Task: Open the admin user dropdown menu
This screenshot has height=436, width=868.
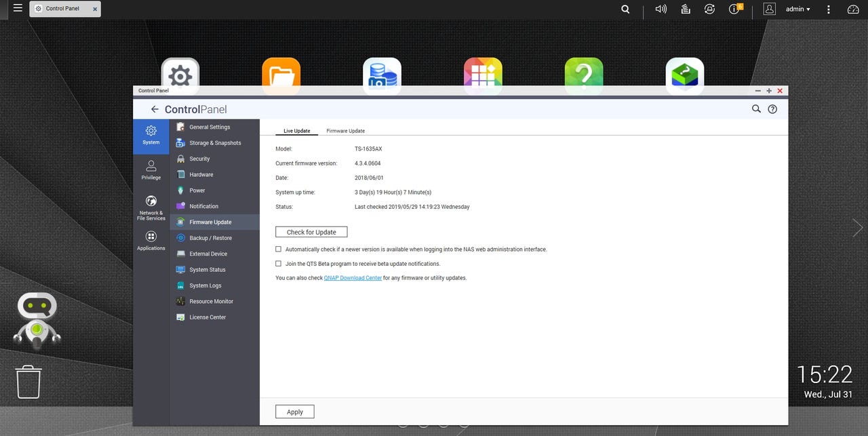Action: [797, 9]
